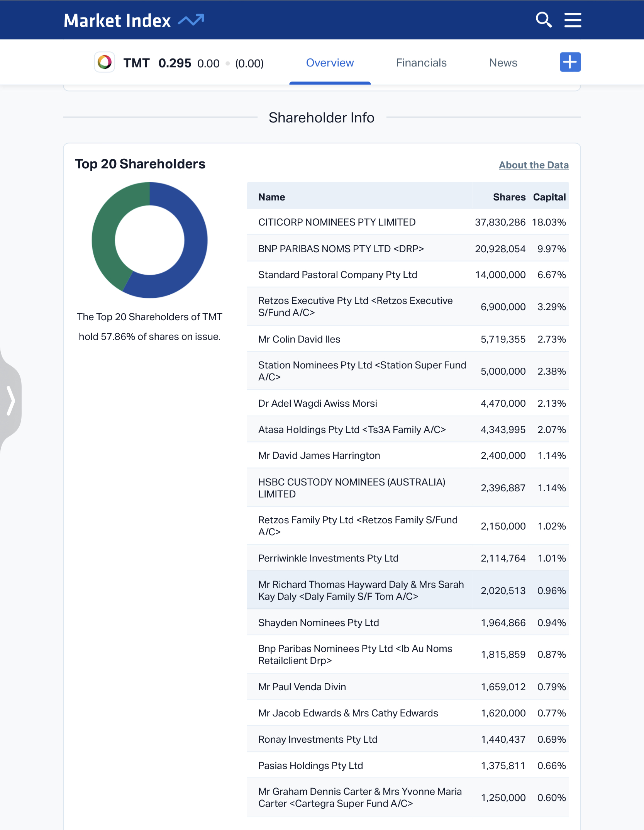Select Shayden Nominees Pty Ltd

[x=319, y=623]
